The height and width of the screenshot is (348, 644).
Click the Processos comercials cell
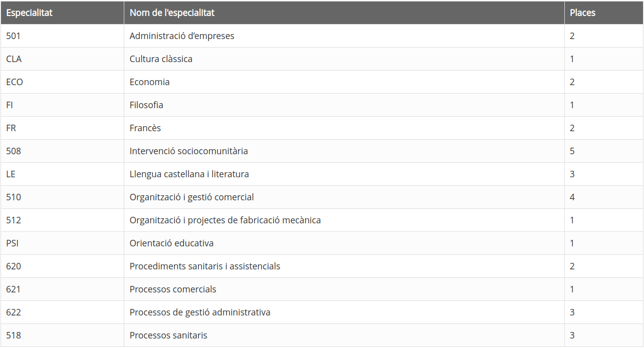pyautogui.click(x=344, y=289)
